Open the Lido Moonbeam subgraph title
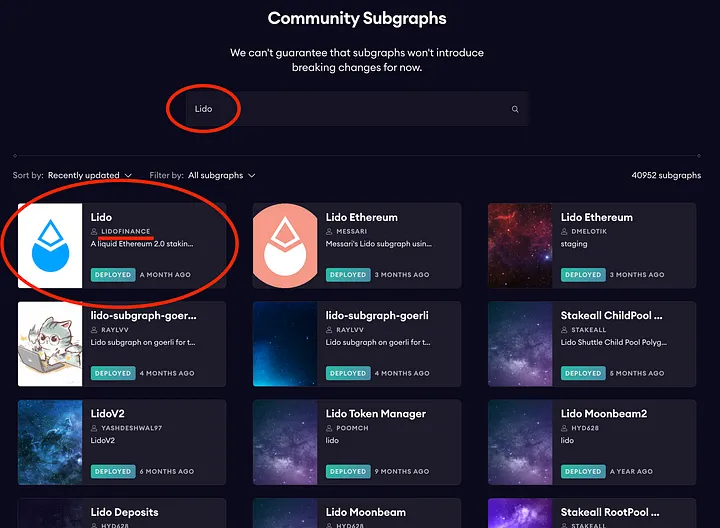The image size is (720, 528). pyautogui.click(x=367, y=512)
